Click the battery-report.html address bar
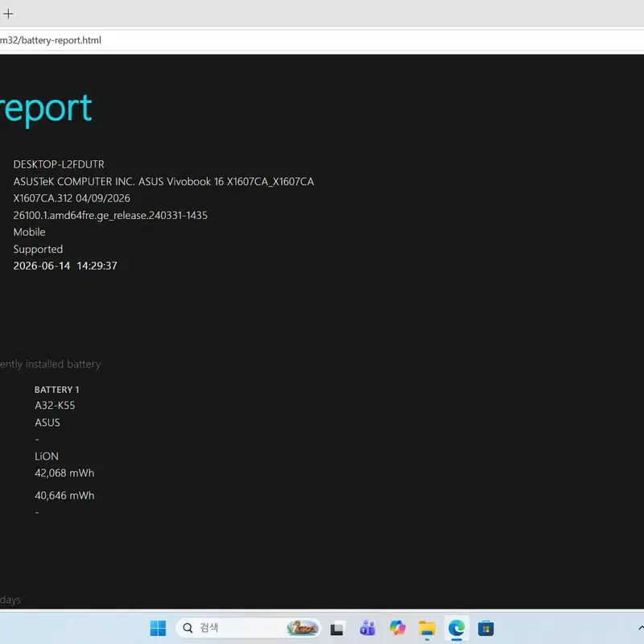Viewport: 644px width, 644px height. 322,40
